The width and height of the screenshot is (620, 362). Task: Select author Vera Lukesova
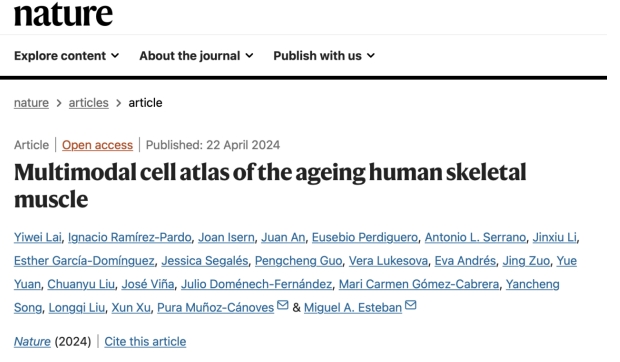click(x=388, y=261)
